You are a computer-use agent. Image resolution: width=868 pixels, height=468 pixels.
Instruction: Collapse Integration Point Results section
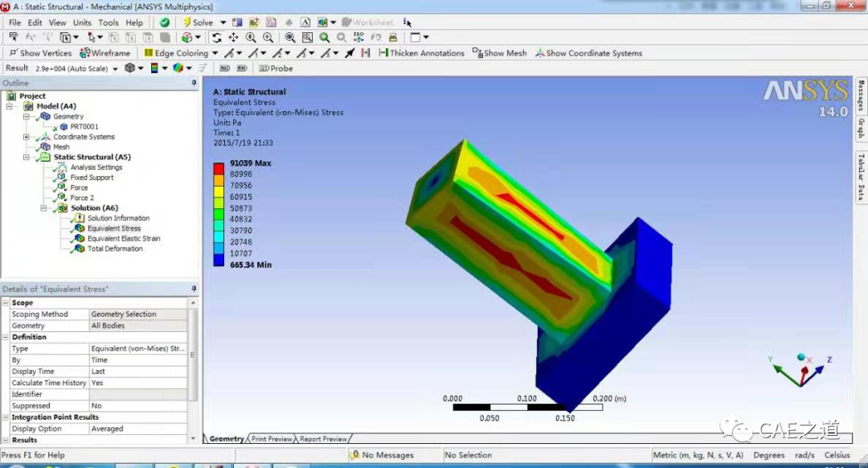pos(6,417)
